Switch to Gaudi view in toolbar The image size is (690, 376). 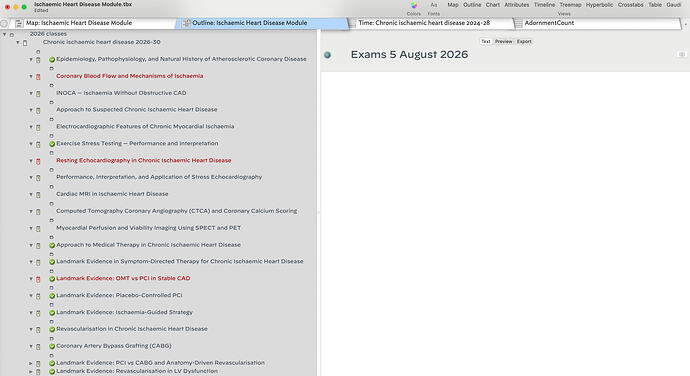coord(674,5)
